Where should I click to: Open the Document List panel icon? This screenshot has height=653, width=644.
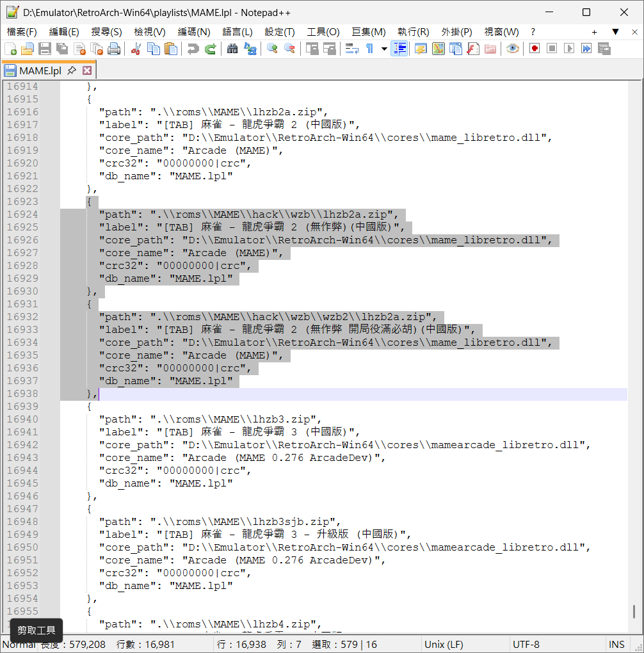click(x=455, y=49)
